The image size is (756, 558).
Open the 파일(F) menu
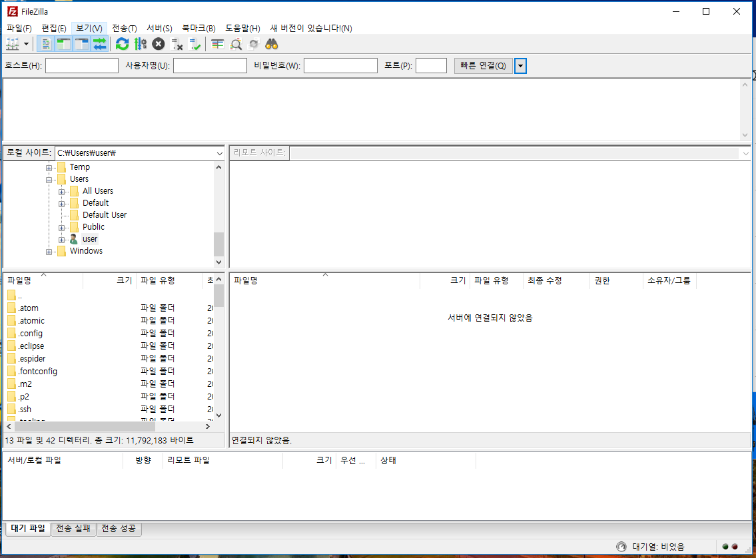19,29
